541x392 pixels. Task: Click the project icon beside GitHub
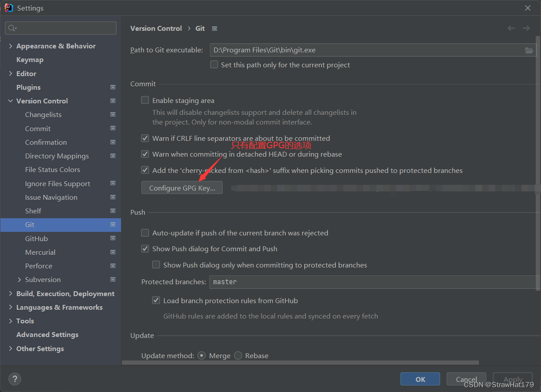(113, 238)
